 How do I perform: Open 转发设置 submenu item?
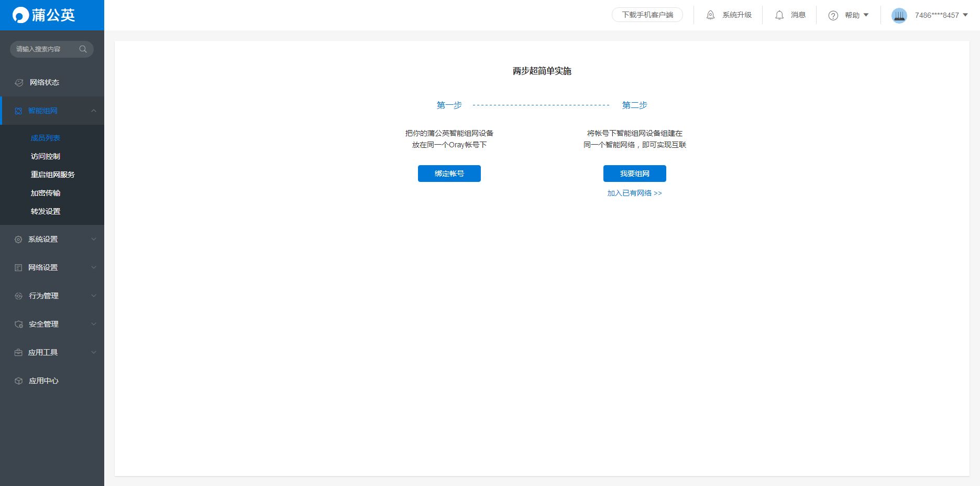46,211
